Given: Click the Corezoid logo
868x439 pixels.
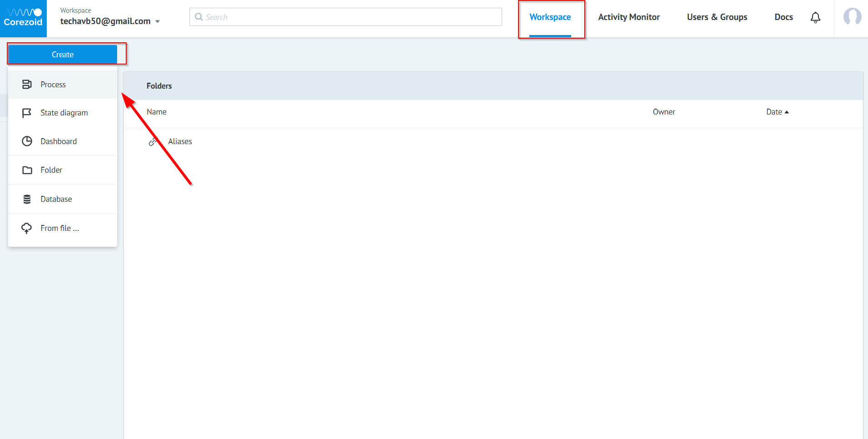Looking at the screenshot, I should pos(23,18).
